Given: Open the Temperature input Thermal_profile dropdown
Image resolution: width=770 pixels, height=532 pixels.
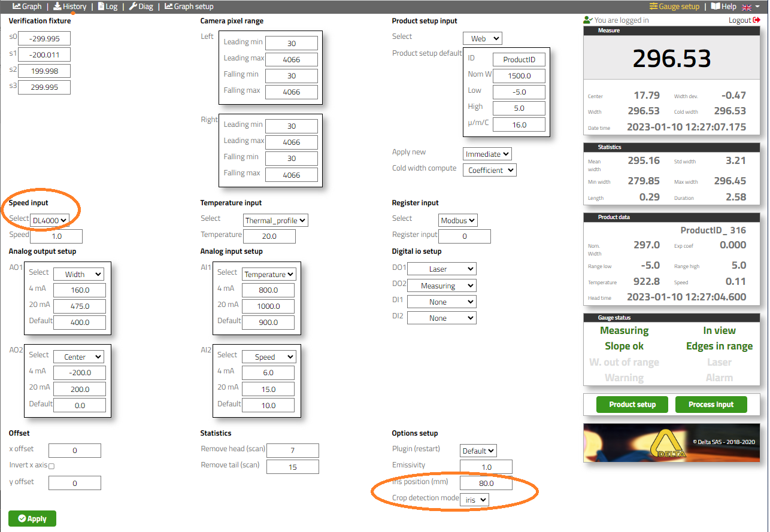Looking at the screenshot, I should point(275,221).
